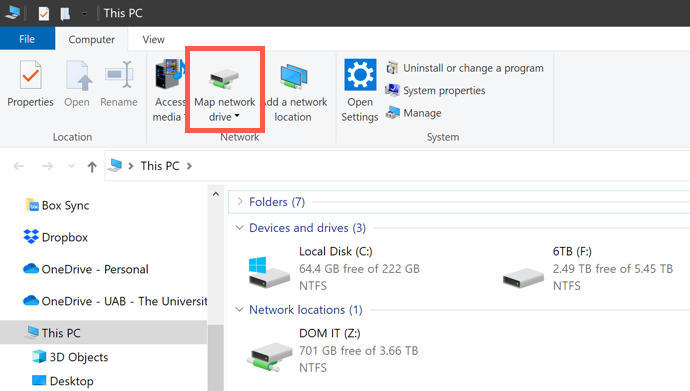This screenshot has height=391, width=690.
Task: Open the Quick Access Toolbar customize arrow
Action: (x=84, y=14)
